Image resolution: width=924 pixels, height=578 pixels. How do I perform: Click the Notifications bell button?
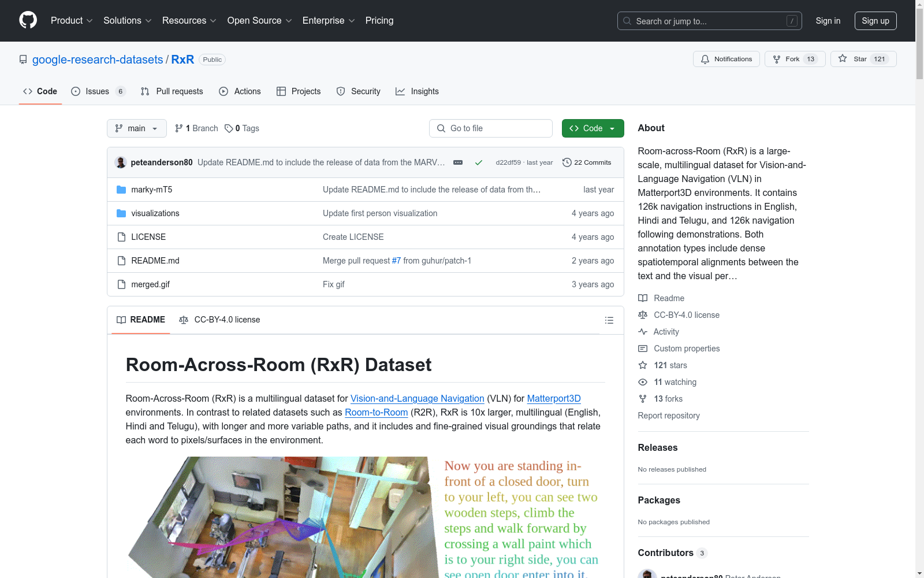(x=726, y=59)
